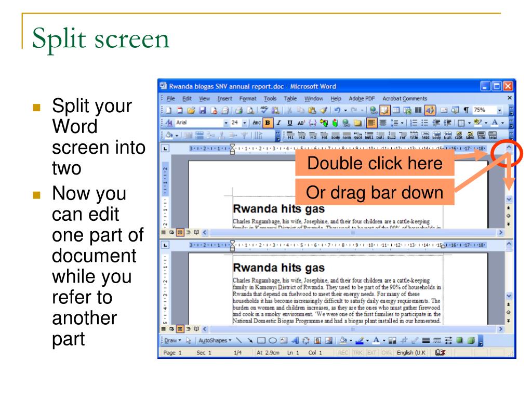Save the document with floppy icon
This screenshot has height=399, width=532.
[203, 110]
